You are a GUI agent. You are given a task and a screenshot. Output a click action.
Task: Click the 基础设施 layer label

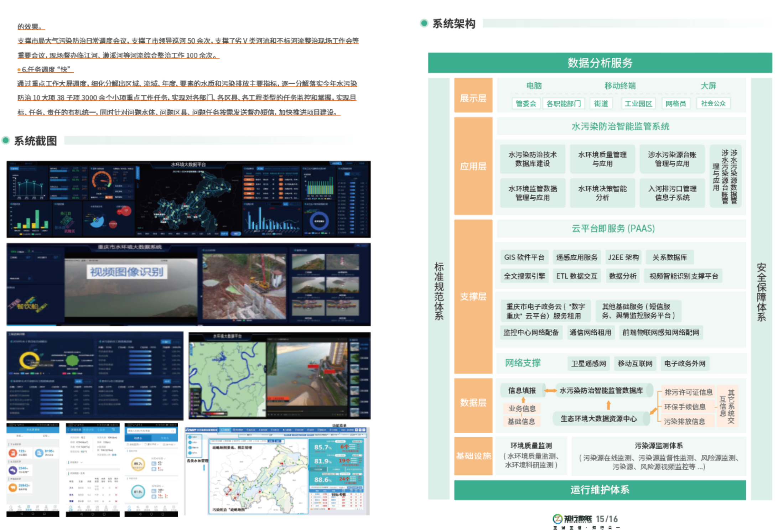[x=473, y=456]
